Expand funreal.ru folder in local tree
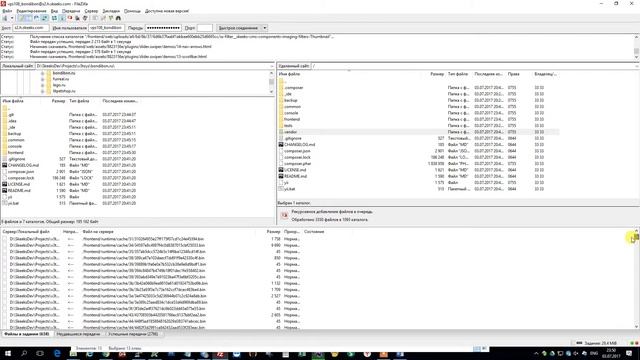Screen dimensions: 640x360 [x=42, y=79]
